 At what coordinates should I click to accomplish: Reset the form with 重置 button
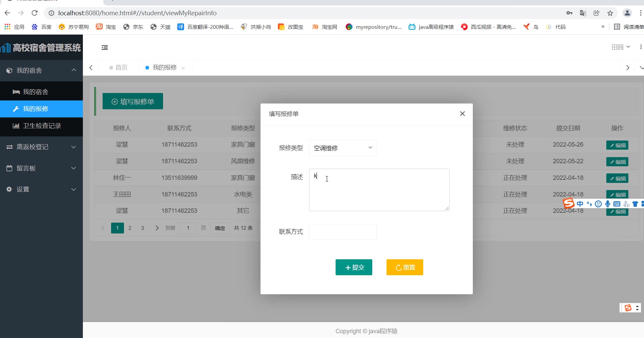click(405, 267)
